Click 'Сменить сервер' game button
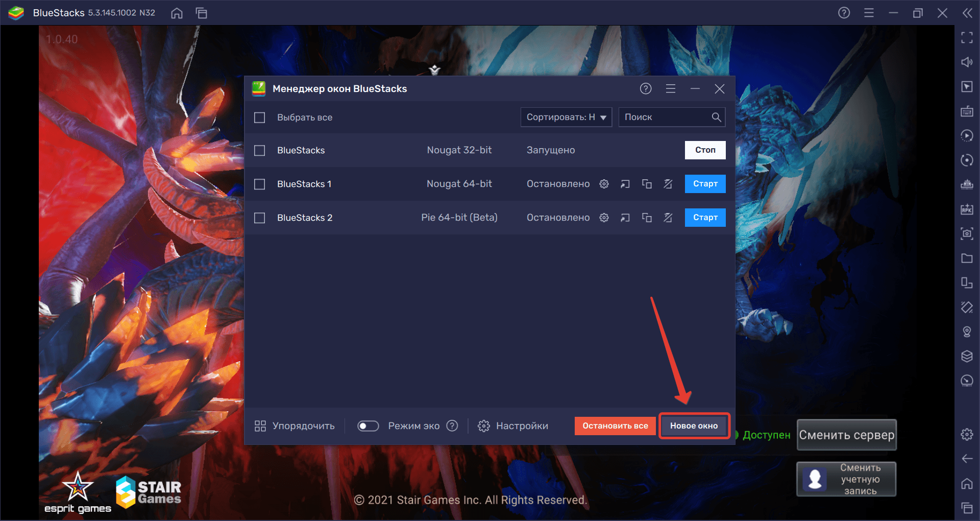Viewport: 980px width, 521px height. 847,435
